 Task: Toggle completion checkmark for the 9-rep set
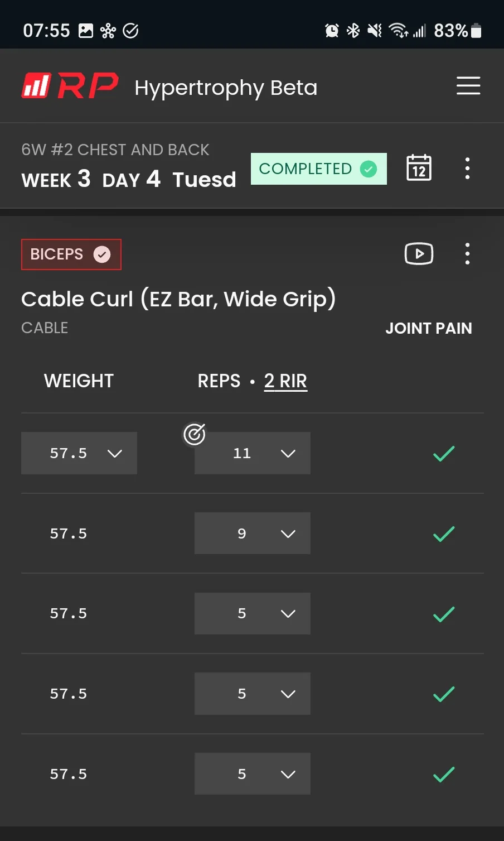pos(444,534)
